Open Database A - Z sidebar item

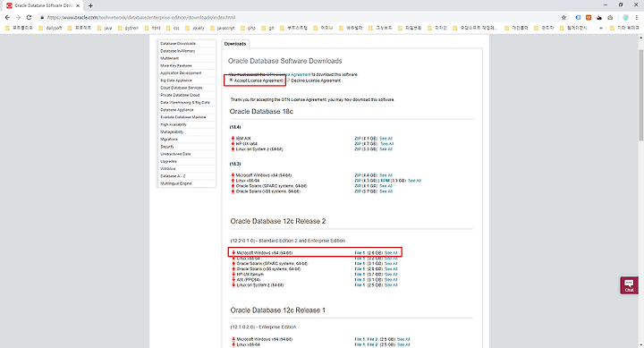click(x=173, y=176)
